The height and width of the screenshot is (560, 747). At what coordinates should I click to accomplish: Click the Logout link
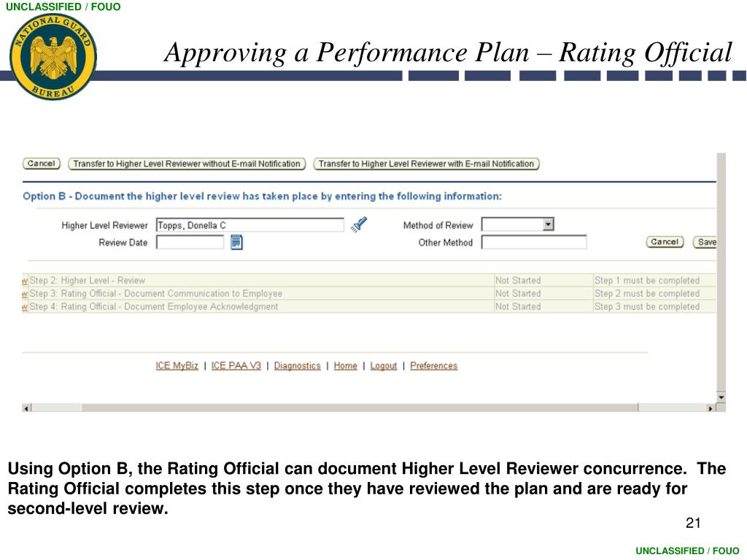pyautogui.click(x=384, y=365)
